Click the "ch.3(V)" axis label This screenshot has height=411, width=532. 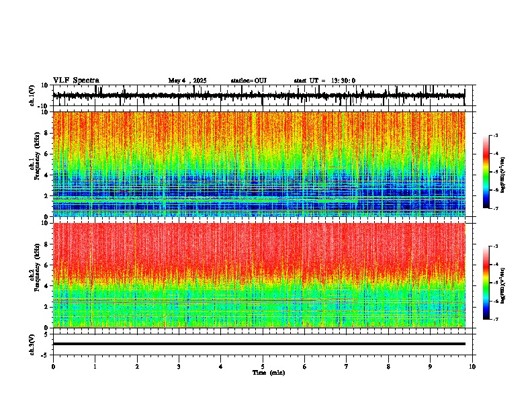32,345
